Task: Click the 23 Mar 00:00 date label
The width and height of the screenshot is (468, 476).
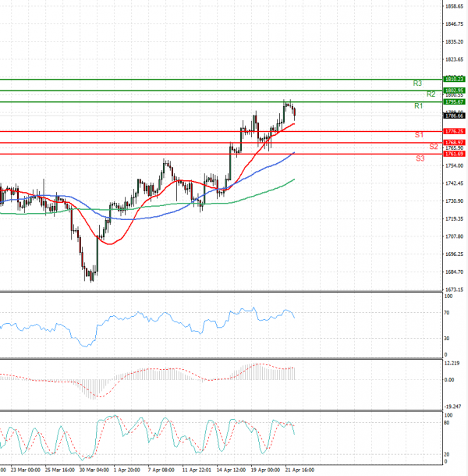Action: pos(26,470)
